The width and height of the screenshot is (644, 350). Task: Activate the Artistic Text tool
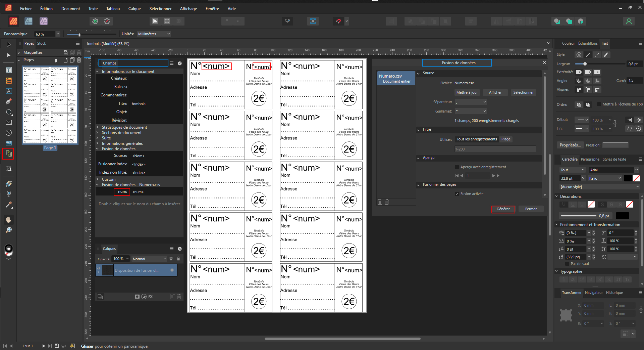9,91
